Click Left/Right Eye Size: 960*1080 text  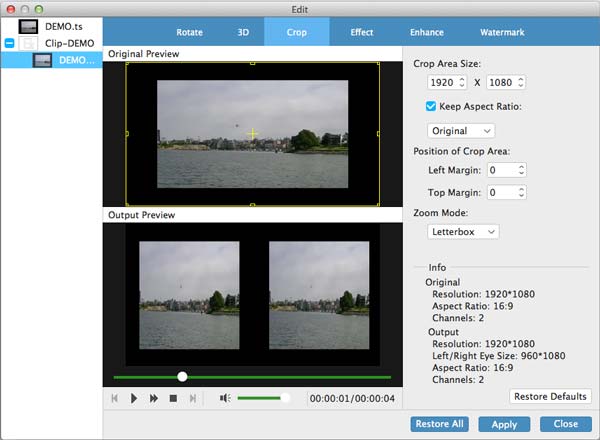pyautogui.click(x=499, y=355)
